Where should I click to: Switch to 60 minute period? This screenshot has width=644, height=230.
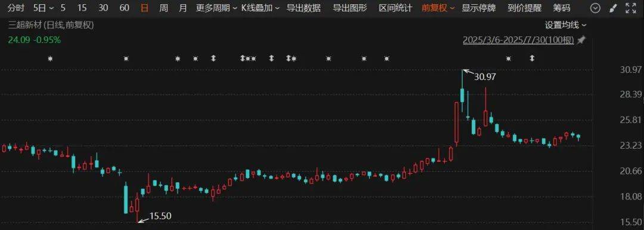[x=124, y=8]
